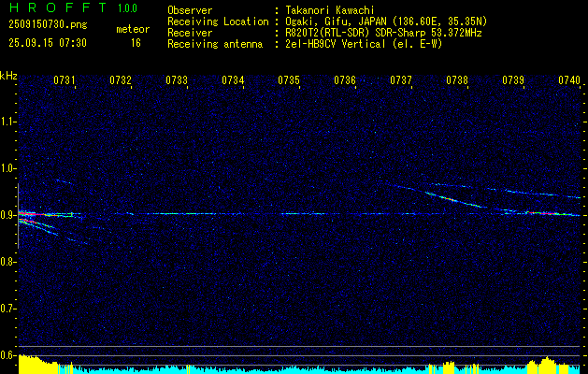
Task: Click the 1.0 kHz axis label
Action: click(x=7, y=169)
